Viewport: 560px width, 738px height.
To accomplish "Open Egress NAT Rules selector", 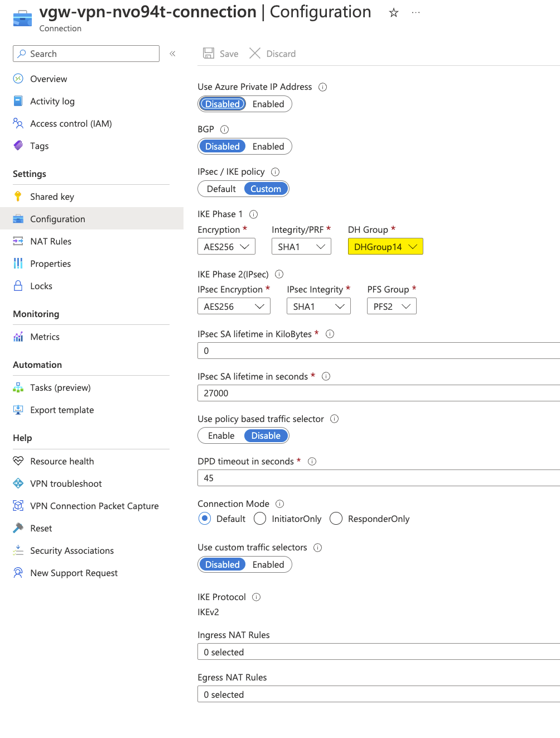I will [379, 694].
